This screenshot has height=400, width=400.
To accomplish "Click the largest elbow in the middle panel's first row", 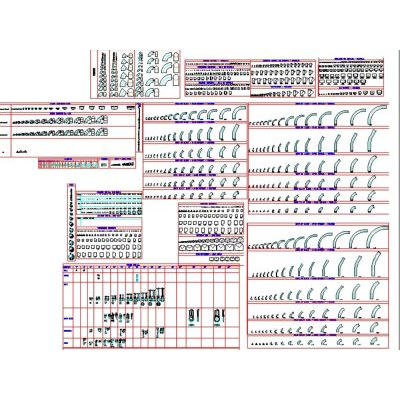I will pyautogui.click(x=239, y=113).
